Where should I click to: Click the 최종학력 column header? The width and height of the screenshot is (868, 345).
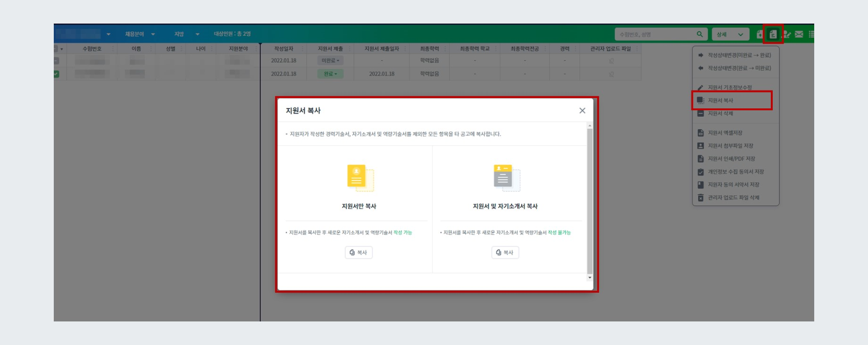pos(429,49)
